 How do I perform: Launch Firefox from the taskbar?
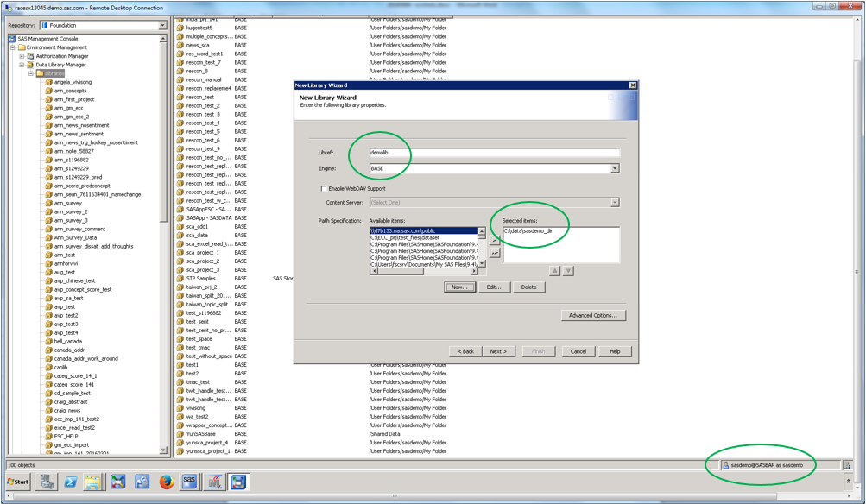(x=167, y=482)
